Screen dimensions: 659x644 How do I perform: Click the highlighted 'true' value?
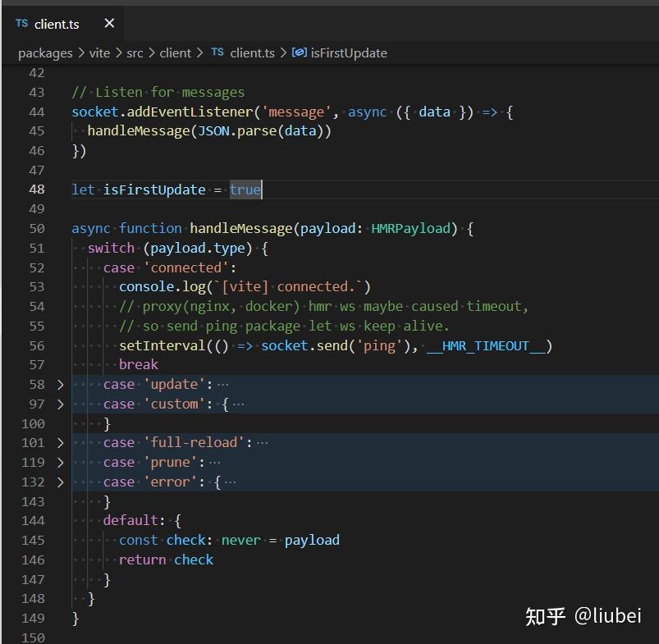(x=245, y=190)
